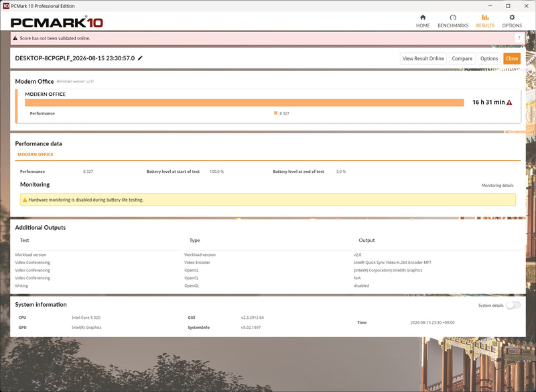Screen dimensions: 536x392
Task: Click the Performance value 8 327 in Performance data
Action: point(88,172)
